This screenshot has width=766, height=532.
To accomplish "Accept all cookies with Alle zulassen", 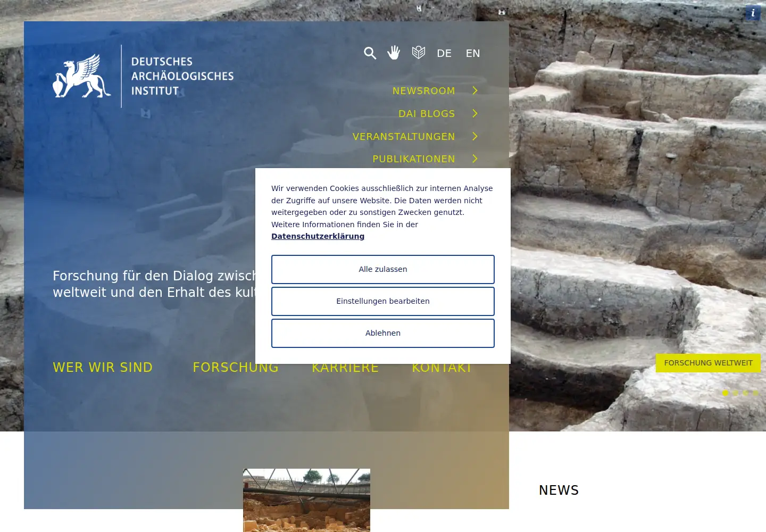I will 383,269.
